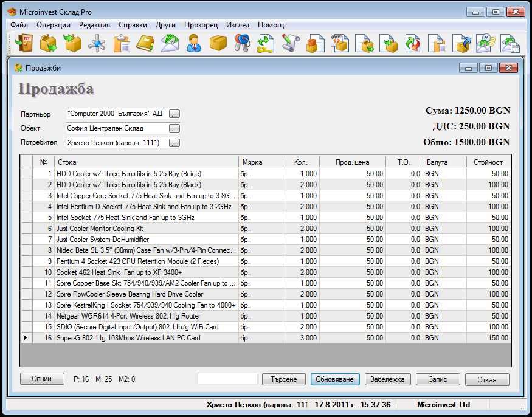The width and height of the screenshot is (532, 417).
Task: Open the Изглед menu
Action: [x=238, y=25]
